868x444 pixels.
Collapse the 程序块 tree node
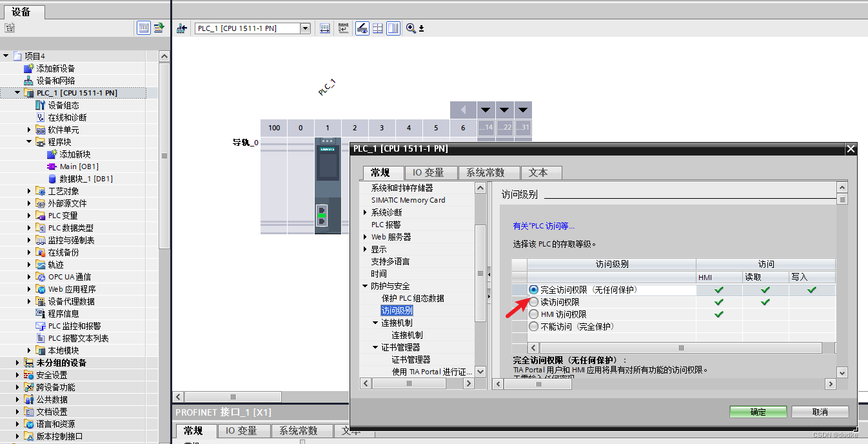click(29, 142)
